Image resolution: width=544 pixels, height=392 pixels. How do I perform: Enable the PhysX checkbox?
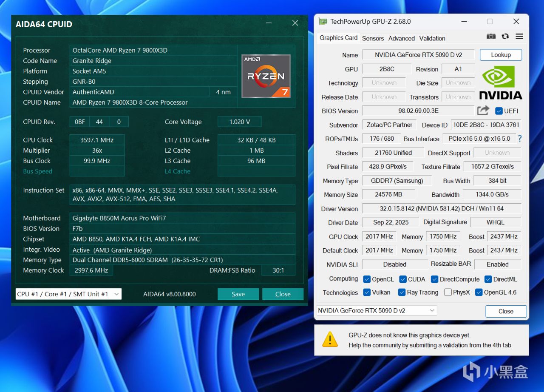tap(448, 293)
